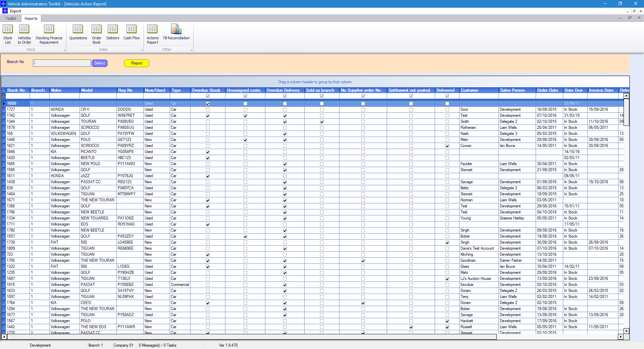Minimize the ribbon child window

point(620,18)
